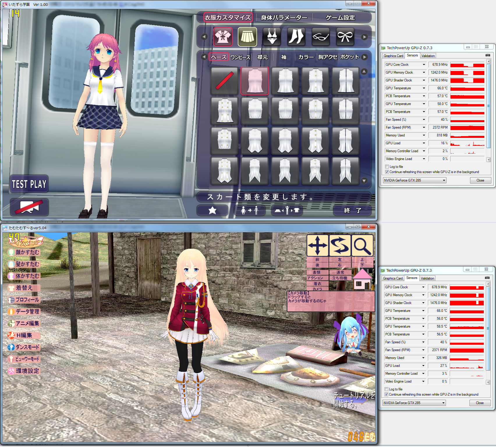Select the ribbon accessory category icon
The width and height of the screenshot is (496, 448).
point(345,37)
